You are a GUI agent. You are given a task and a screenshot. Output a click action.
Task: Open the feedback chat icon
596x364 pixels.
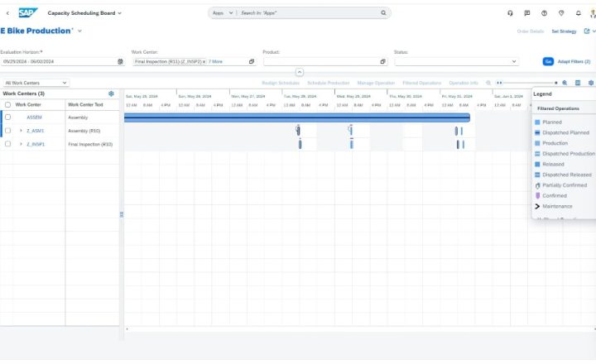(527, 13)
